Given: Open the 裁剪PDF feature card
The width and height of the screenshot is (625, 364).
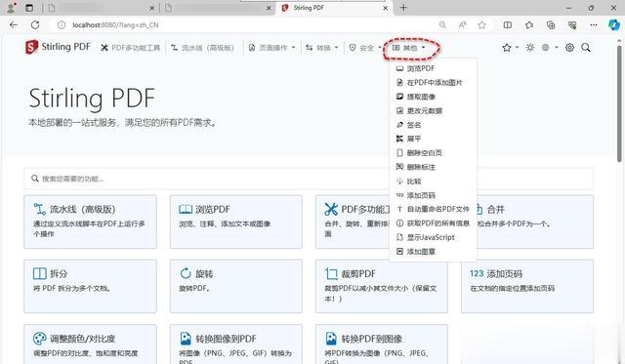Looking at the screenshot, I should point(382,286).
